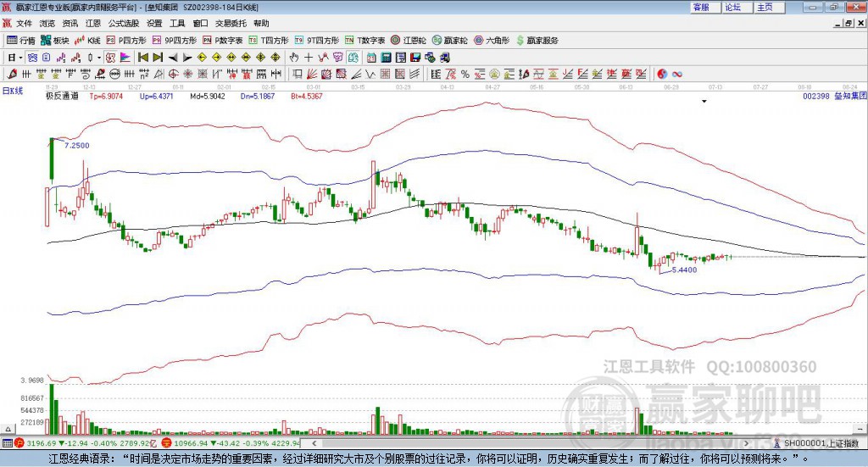The image size is (868, 467).
Task: Select the Gann angle drawing pencil tool
Action: (12, 74)
